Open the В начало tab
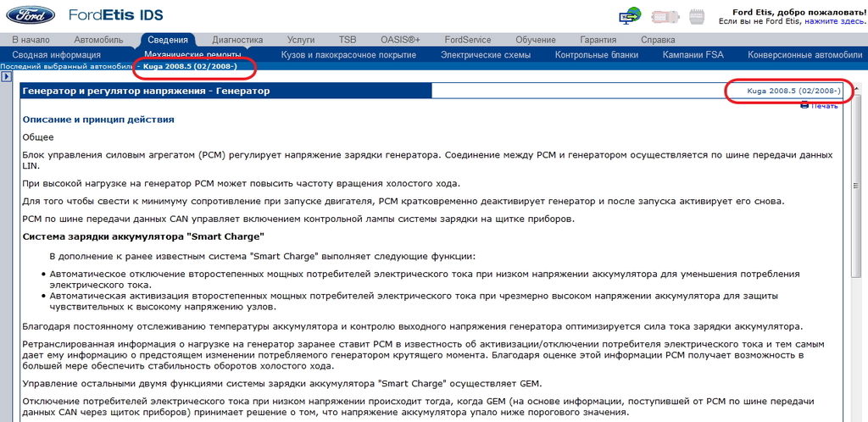Image resolution: width=868 pixels, height=422 pixels. 31,40
